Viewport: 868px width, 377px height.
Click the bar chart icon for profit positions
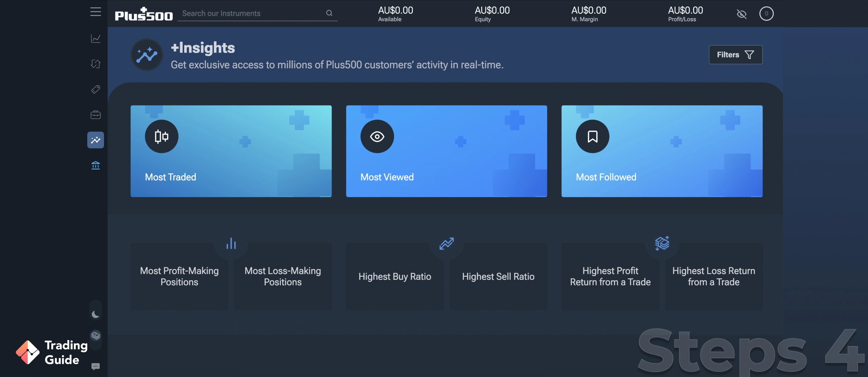click(231, 243)
